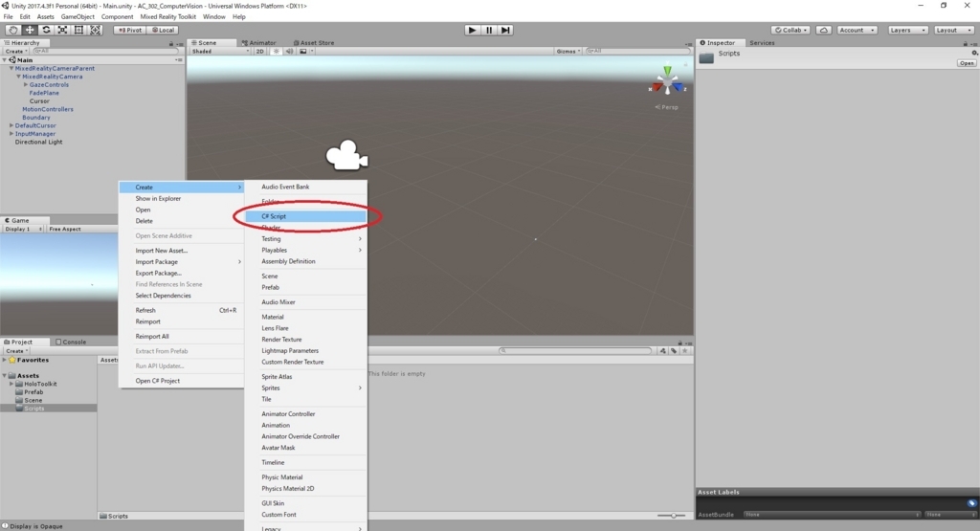
Task: Expand HoloToolkit folder in Assets
Action: point(11,384)
